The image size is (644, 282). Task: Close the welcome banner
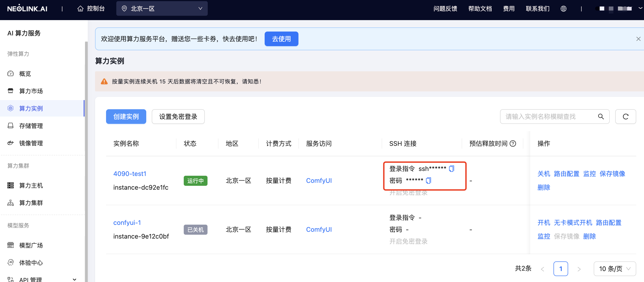click(638, 39)
